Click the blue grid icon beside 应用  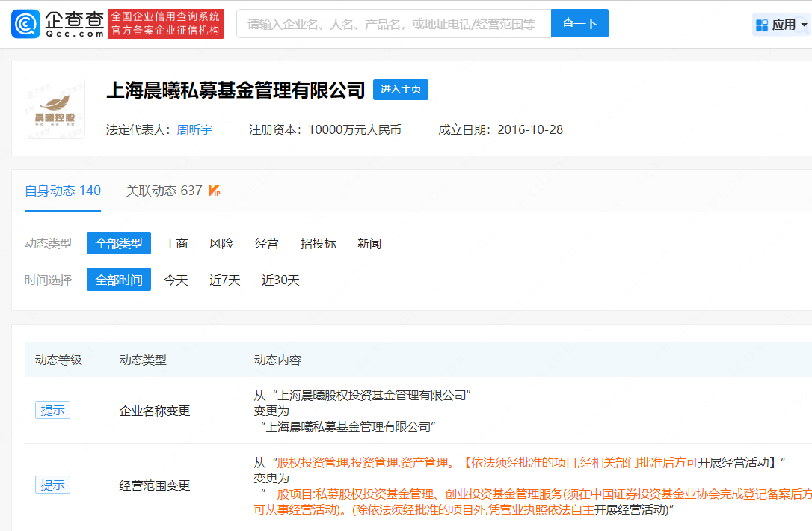tap(761, 24)
